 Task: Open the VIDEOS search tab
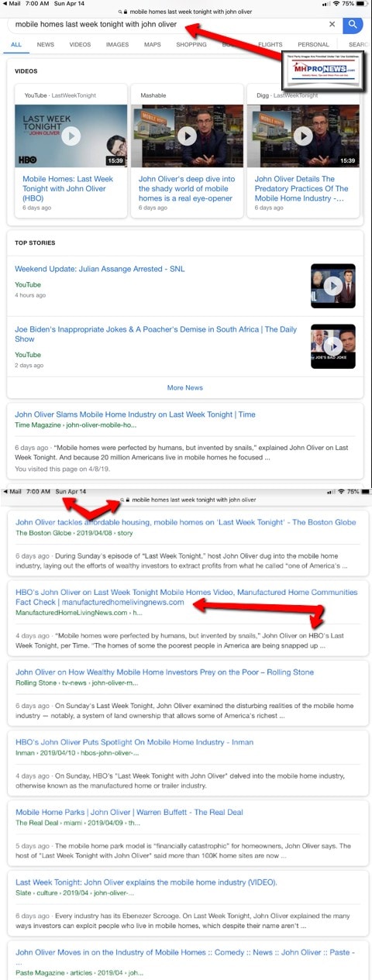point(80,45)
